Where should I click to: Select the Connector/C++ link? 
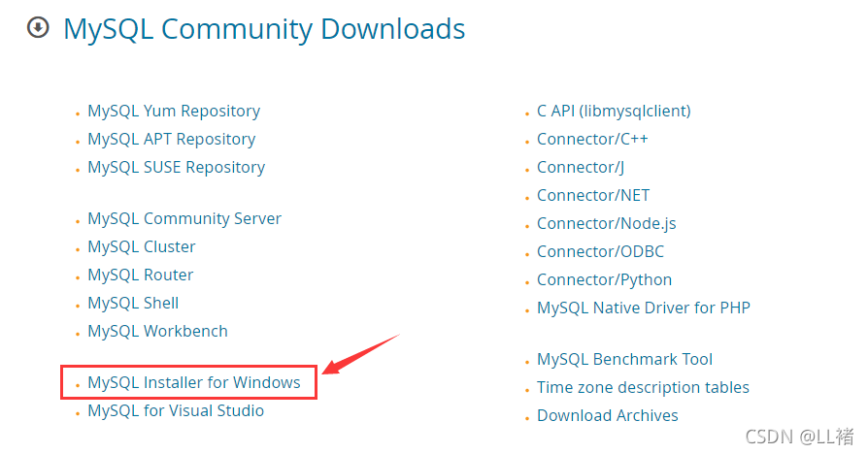pyautogui.click(x=591, y=140)
